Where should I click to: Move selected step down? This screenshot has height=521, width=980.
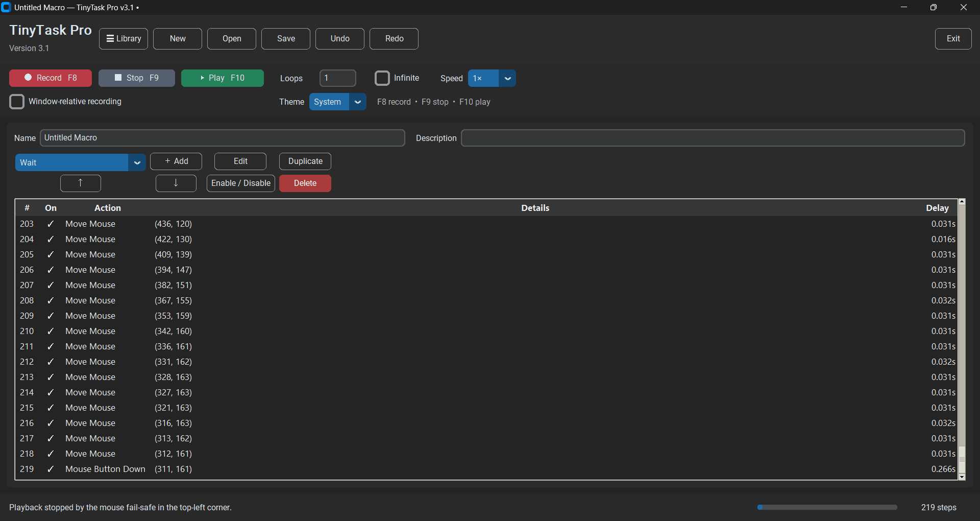coord(176,183)
